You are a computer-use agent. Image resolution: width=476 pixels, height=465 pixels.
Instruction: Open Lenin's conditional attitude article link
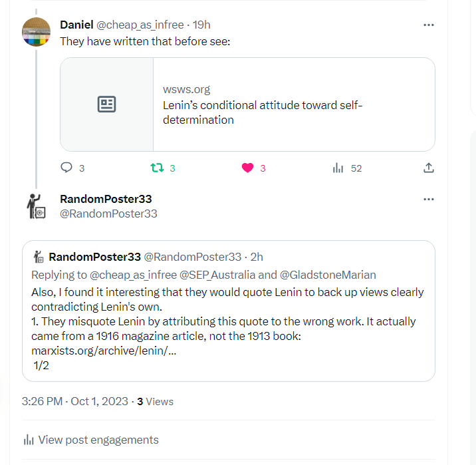click(x=263, y=112)
